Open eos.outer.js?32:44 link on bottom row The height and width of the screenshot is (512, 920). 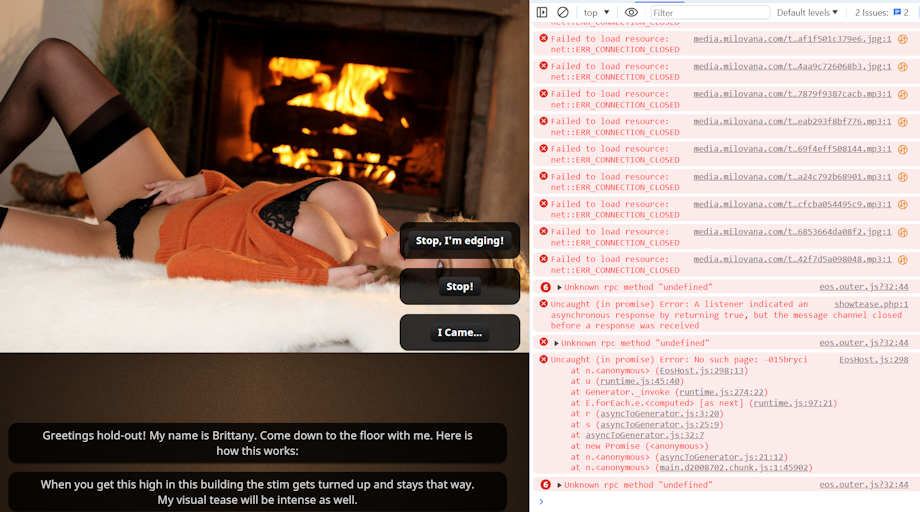point(864,485)
